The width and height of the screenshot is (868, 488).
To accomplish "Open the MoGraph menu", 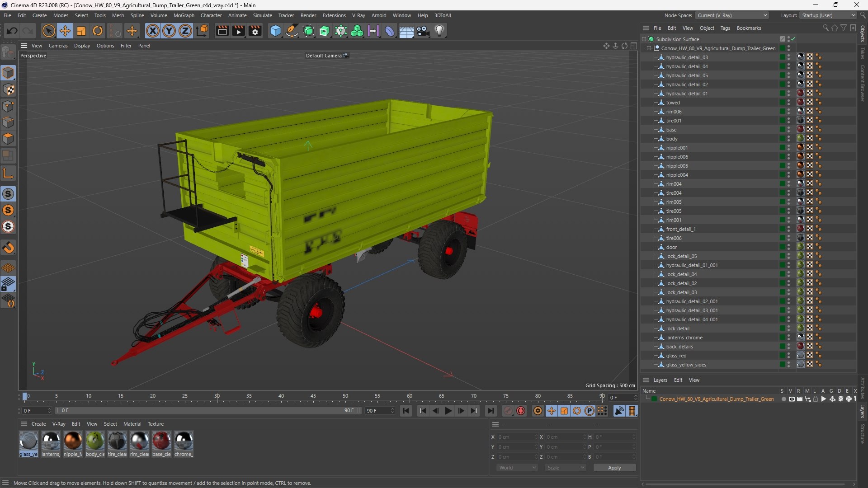I will [x=184, y=15].
